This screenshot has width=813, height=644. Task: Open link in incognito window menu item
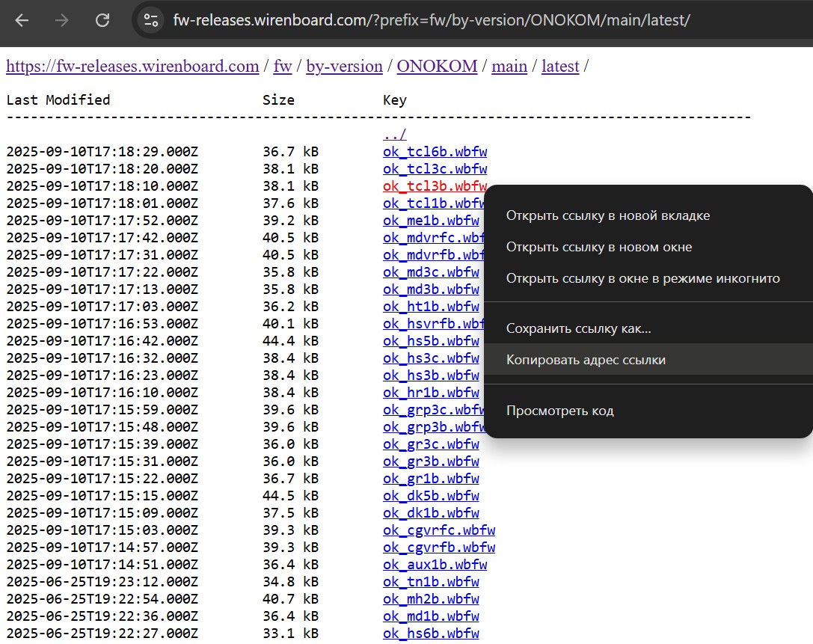[x=642, y=278]
